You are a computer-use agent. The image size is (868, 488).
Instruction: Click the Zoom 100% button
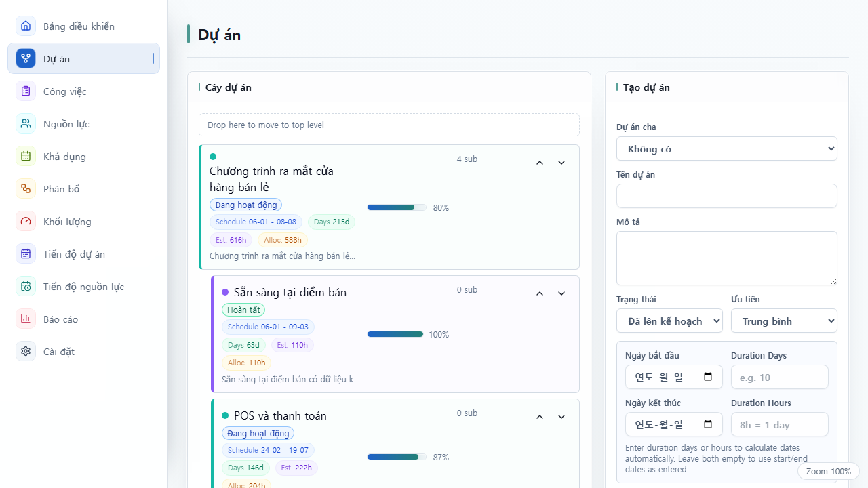[x=829, y=472]
